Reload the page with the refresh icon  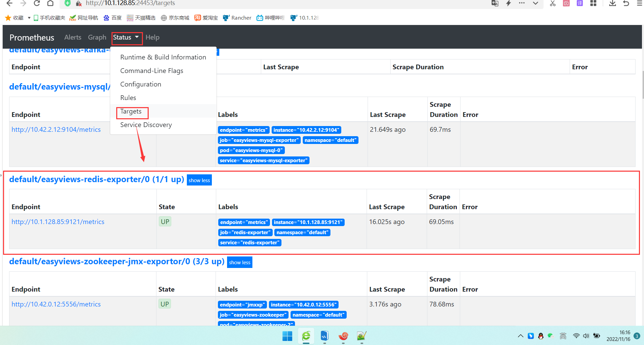point(37,3)
